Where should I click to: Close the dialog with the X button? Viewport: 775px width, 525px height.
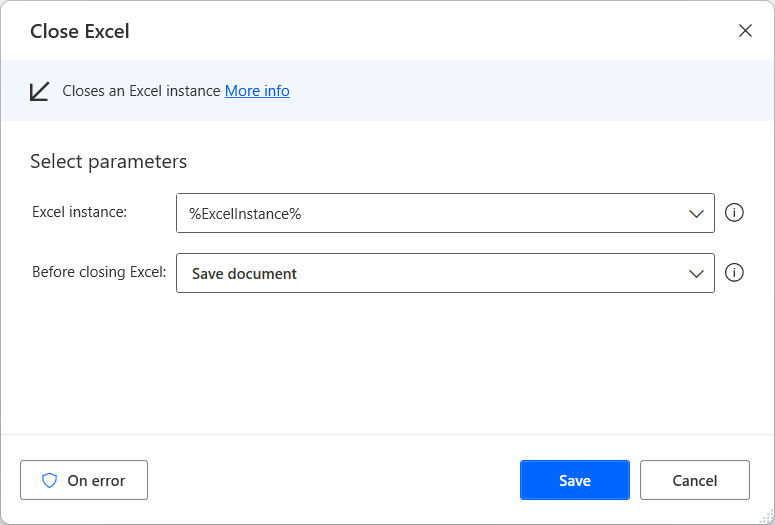click(745, 30)
